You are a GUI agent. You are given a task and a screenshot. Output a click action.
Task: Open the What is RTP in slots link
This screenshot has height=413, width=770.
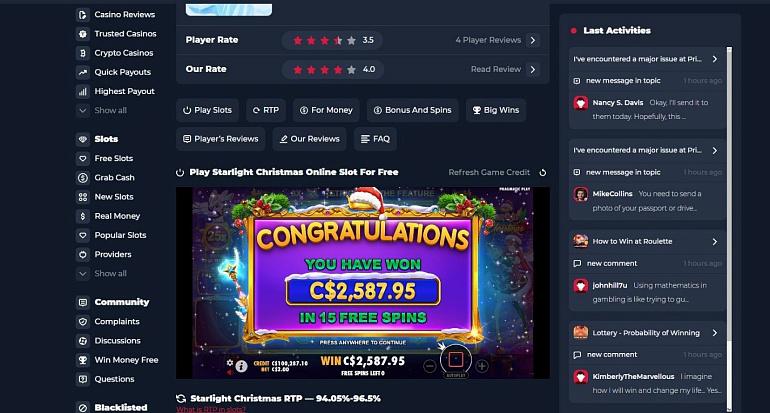click(x=211, y=409)
